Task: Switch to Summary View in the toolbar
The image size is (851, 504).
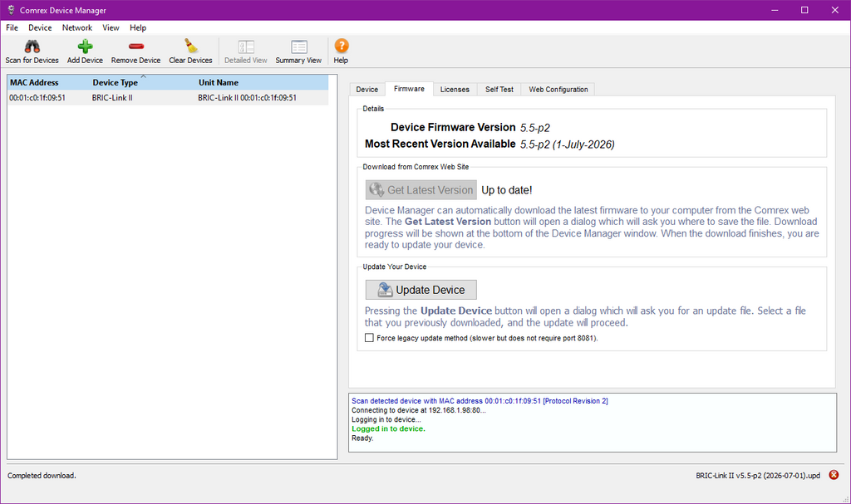Action: point(298,52)
